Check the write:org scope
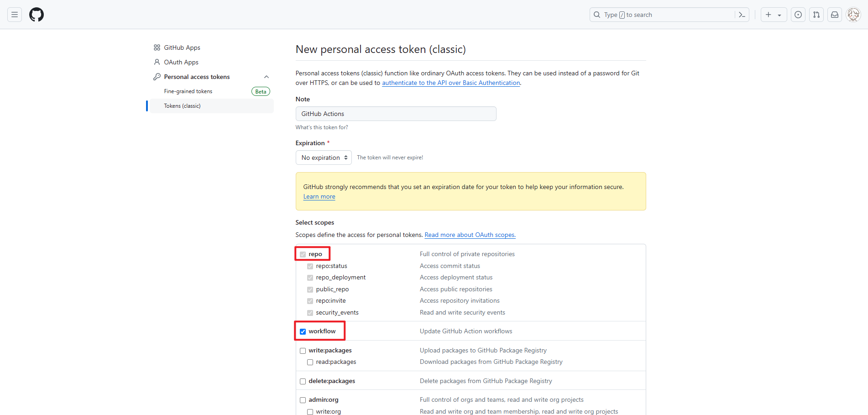 pos(310,412)
